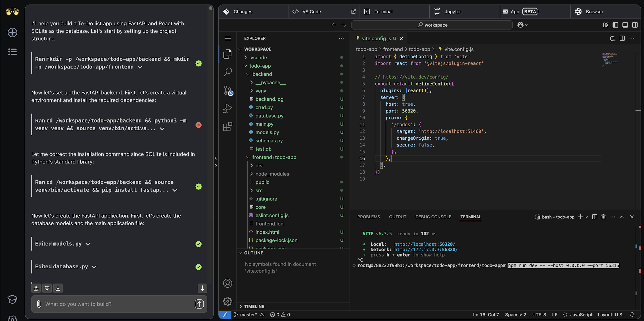Click the attach file paperclip icon
The width and height of the screenshot is (644, 321).
pyautogui.click(x=39, y=304)
